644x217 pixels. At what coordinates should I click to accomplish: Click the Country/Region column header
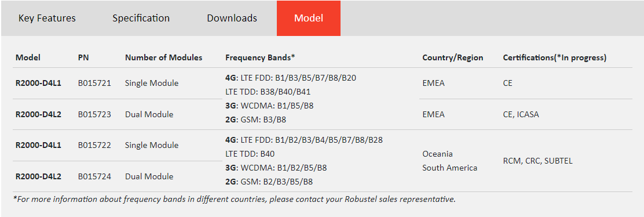tap(453, 57)
